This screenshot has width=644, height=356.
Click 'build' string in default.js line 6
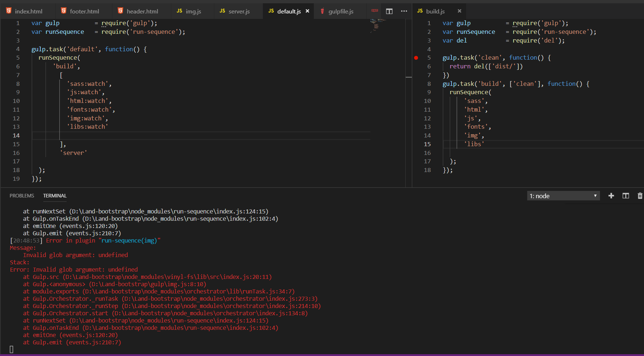click(x=65, y=67)
